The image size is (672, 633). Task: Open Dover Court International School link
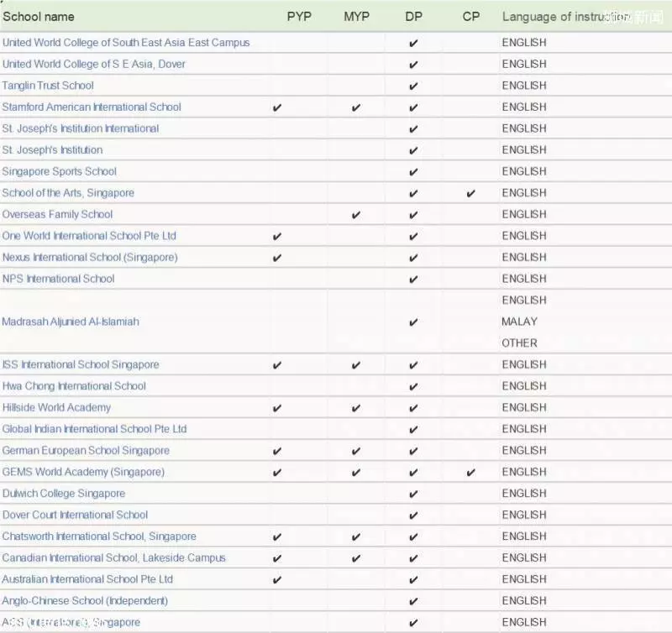coord(75,515)
